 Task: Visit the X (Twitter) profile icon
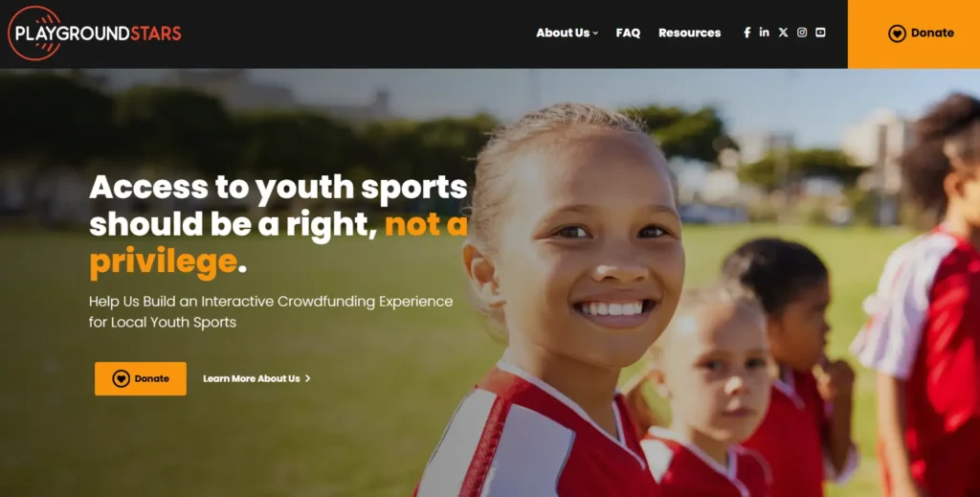pyautogui.click(x=783, y=33)
